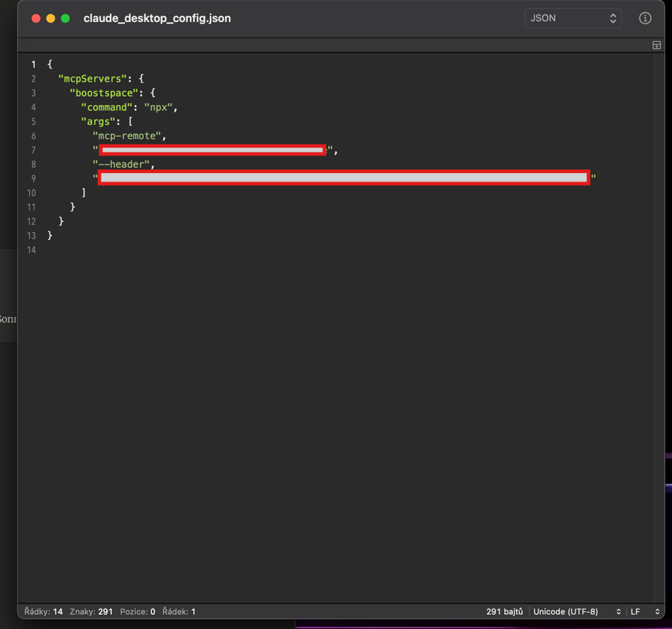This screenshot has width=672, height=629.
Task: Click the opening brace on line 1
Action: tap(50, 65)
